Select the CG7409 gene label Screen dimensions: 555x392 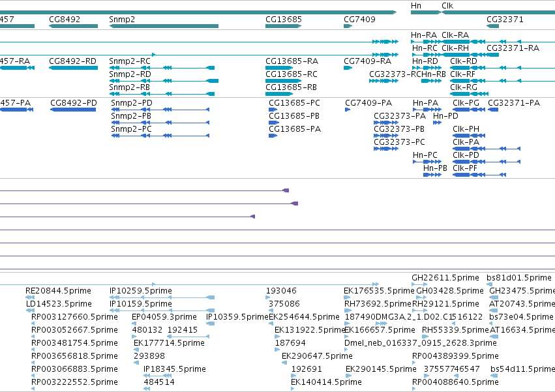(359, 20)
